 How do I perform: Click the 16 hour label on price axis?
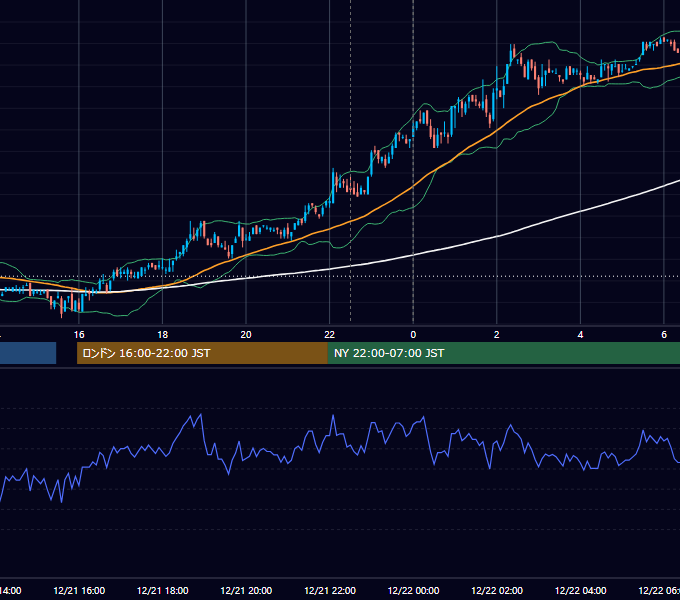click(x=79, y=335)
